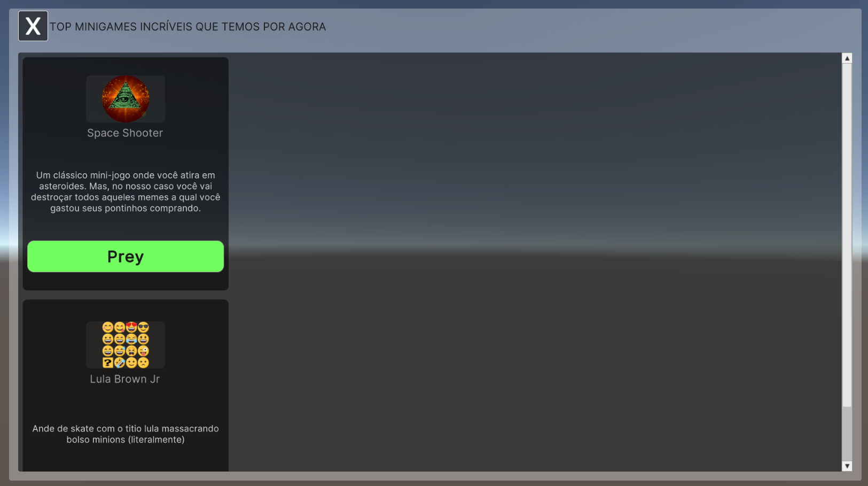
Task: Click the yellow question mark block icon
Action: pos(108,363)
